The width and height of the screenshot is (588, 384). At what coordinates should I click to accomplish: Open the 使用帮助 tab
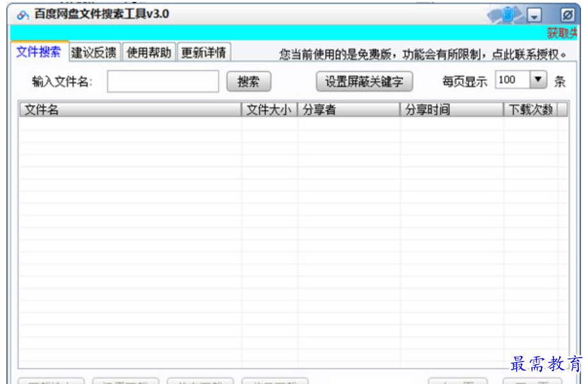149,52
